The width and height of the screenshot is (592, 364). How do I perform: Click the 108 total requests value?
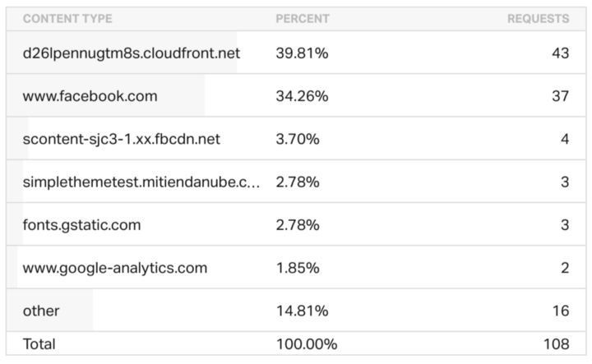click(x=556, y=344)
